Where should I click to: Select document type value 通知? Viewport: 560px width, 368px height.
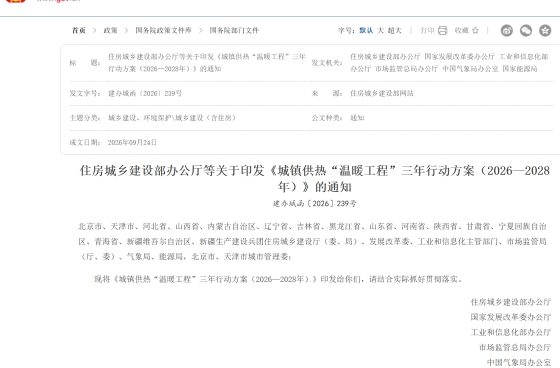[357, 118]
